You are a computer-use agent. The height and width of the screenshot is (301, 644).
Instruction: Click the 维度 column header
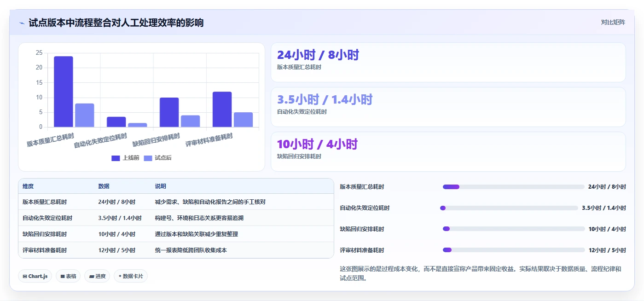(x=28, y=186)
